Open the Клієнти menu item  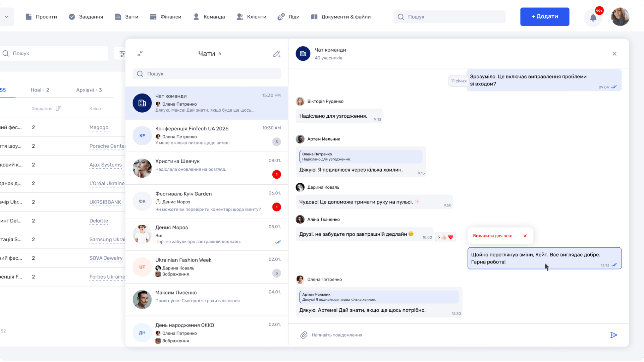pos(251,17)
